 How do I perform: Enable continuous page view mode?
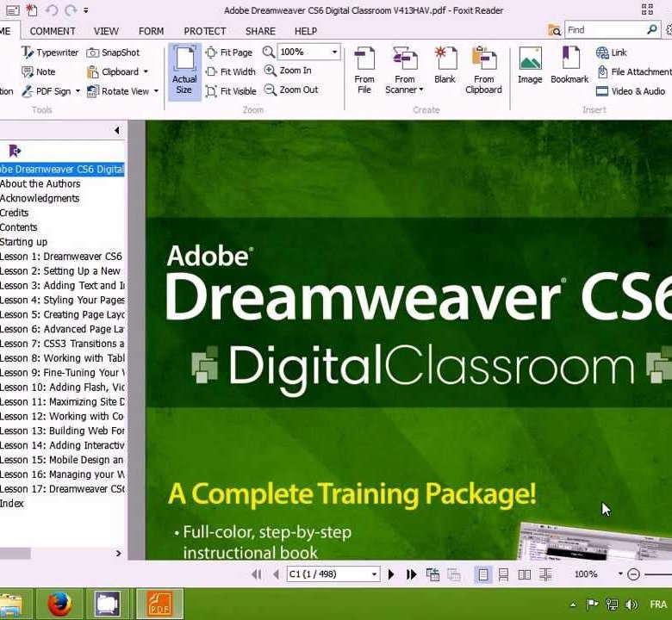coord(503,574)
